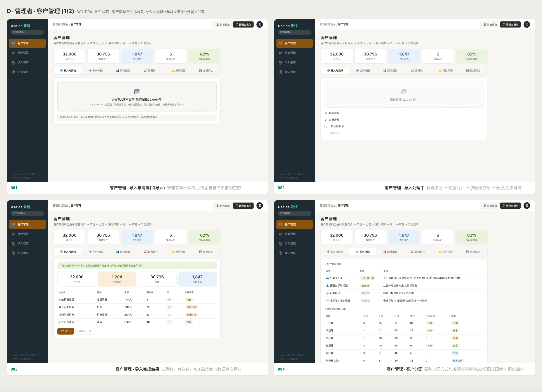Open the 客户分配 tab in frame D03

(x=96, y=252)
